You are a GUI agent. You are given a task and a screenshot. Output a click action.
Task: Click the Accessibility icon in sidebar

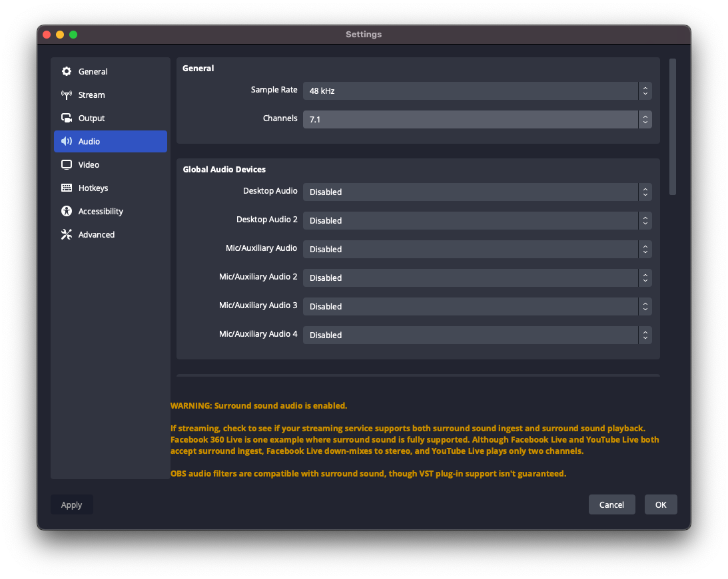click(67, 212)
